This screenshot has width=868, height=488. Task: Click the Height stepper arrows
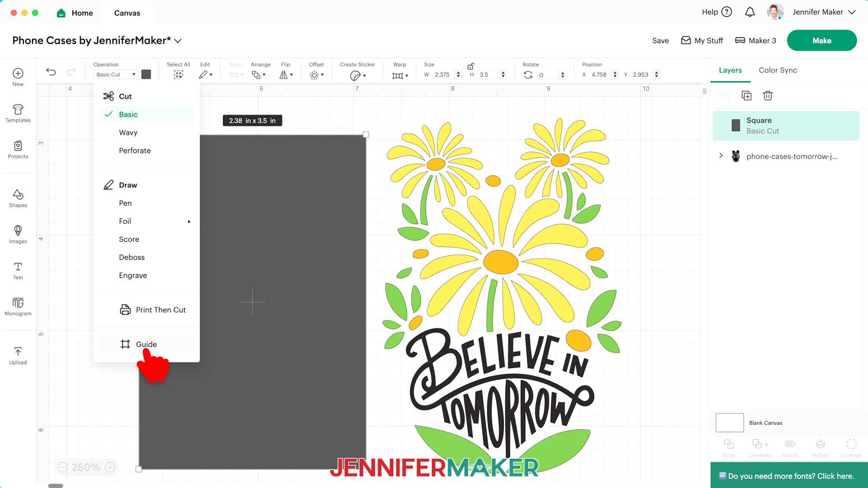pyautogui.click(x=503, y=74)
